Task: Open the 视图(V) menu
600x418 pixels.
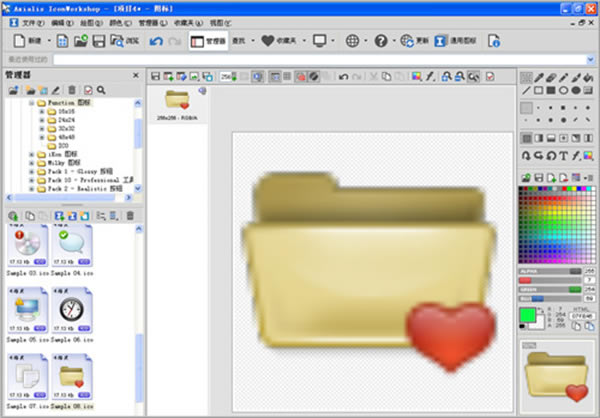Action: pyautogui.click(x=220, y=23)
